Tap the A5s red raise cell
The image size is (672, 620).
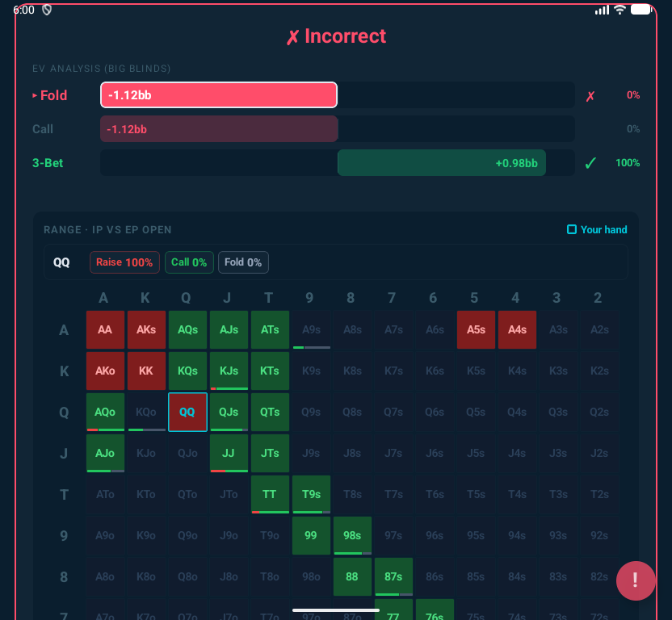pos(476,330)
